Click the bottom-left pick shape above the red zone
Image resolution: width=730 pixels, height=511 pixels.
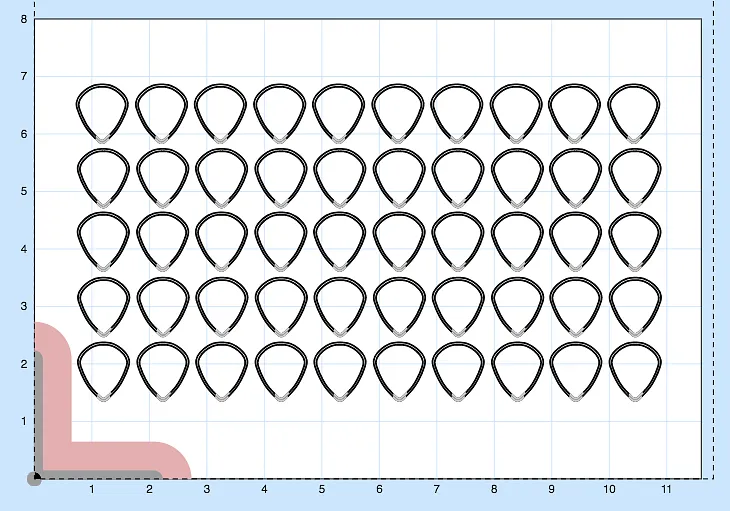(103, 370)
